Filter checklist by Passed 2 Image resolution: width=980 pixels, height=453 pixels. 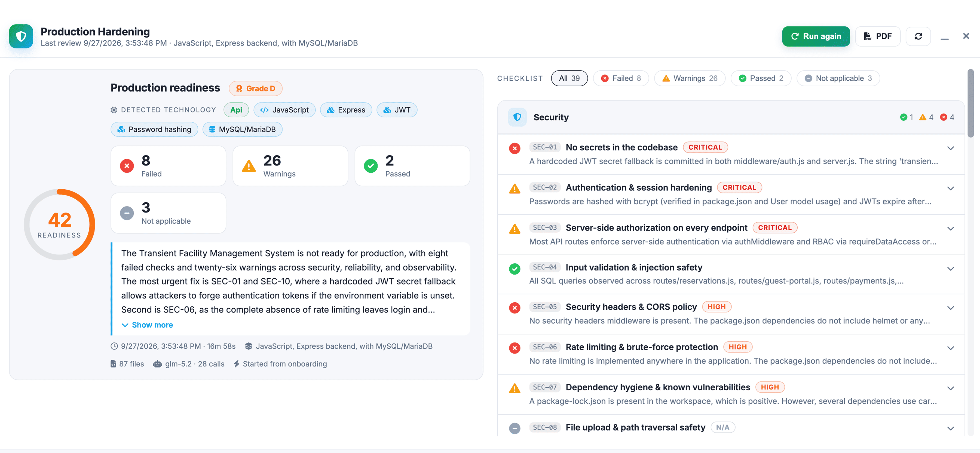point(761,78)
